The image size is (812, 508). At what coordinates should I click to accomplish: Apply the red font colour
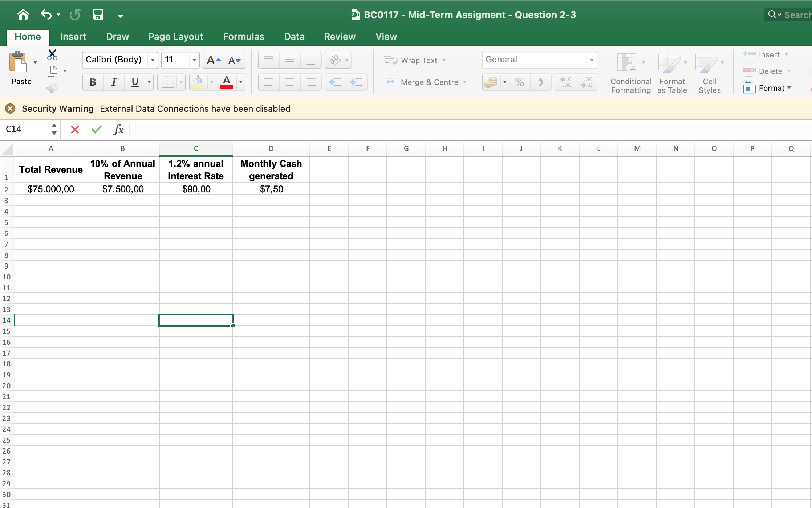pos(227,82)
